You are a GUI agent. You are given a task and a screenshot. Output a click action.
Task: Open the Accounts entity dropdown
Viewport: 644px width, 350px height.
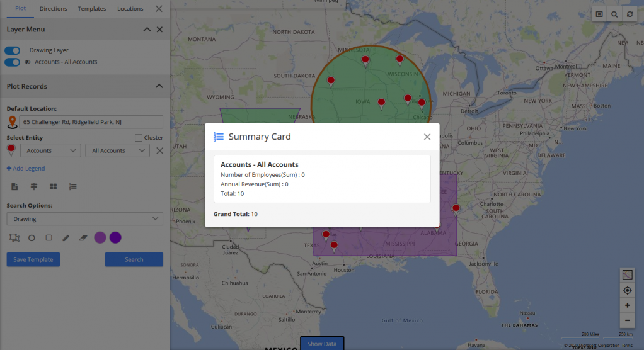(x=50, y=151)
